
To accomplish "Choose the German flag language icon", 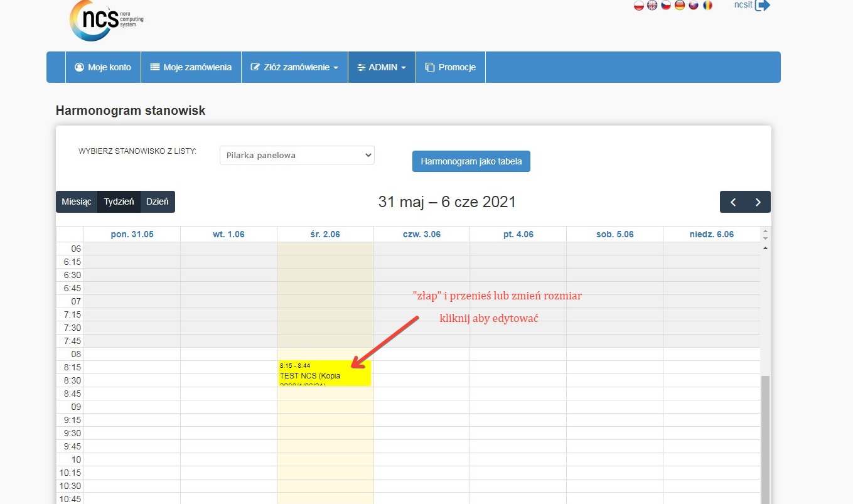I will (x=680, y=6).
